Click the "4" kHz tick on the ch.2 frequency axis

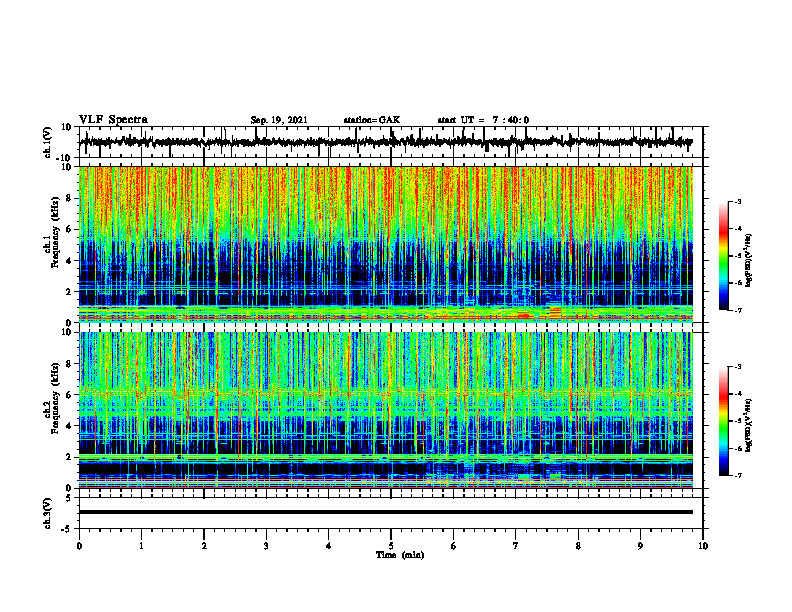(69, 426)
